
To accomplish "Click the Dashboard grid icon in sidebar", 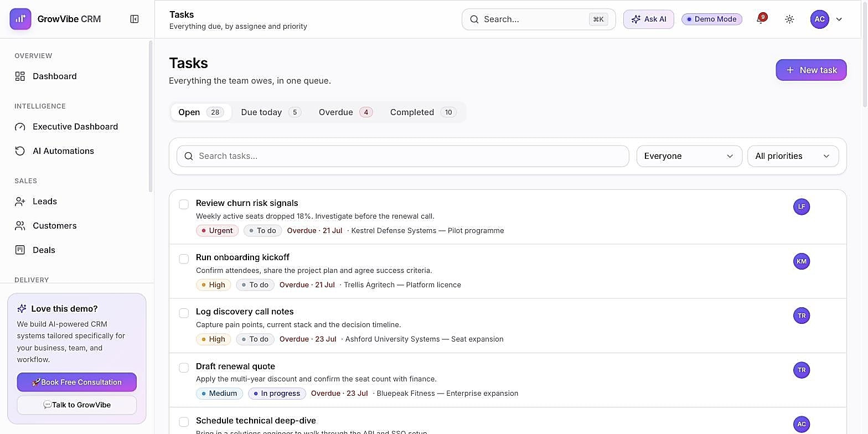I will [x=20, y=76].
